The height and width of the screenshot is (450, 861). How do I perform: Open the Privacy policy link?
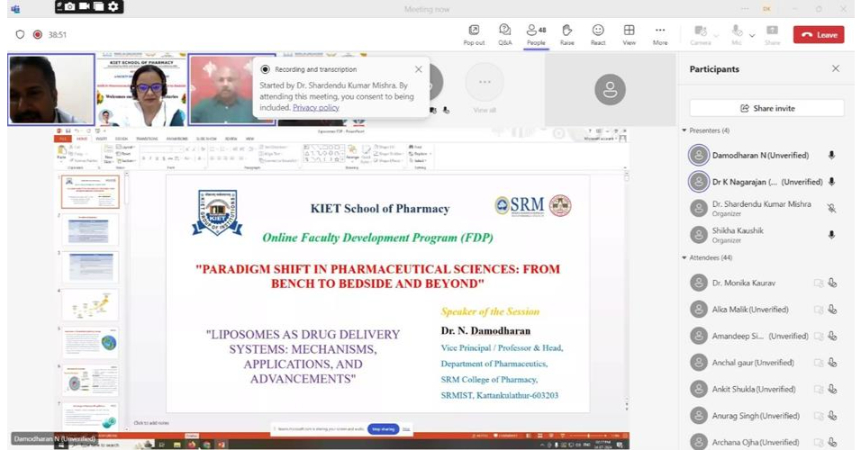tap(316, 108)
